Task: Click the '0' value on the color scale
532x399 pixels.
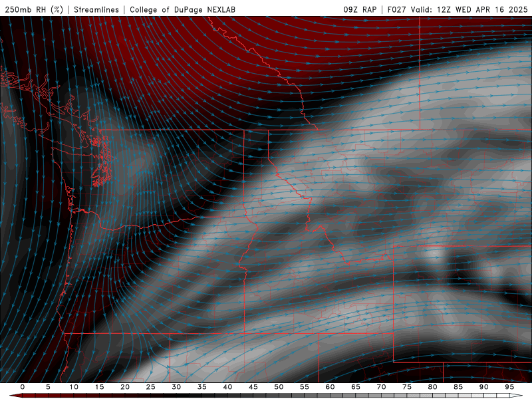Action: tap(23, 387)
